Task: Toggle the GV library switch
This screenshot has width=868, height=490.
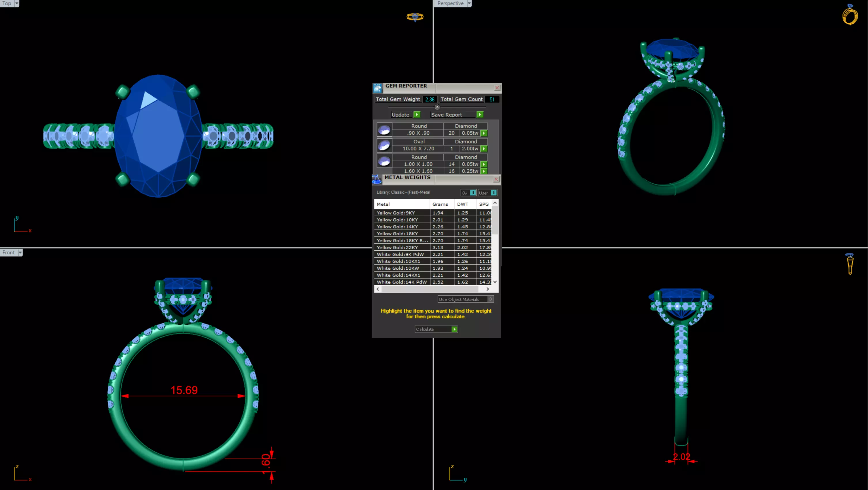Action: [473, 193]
